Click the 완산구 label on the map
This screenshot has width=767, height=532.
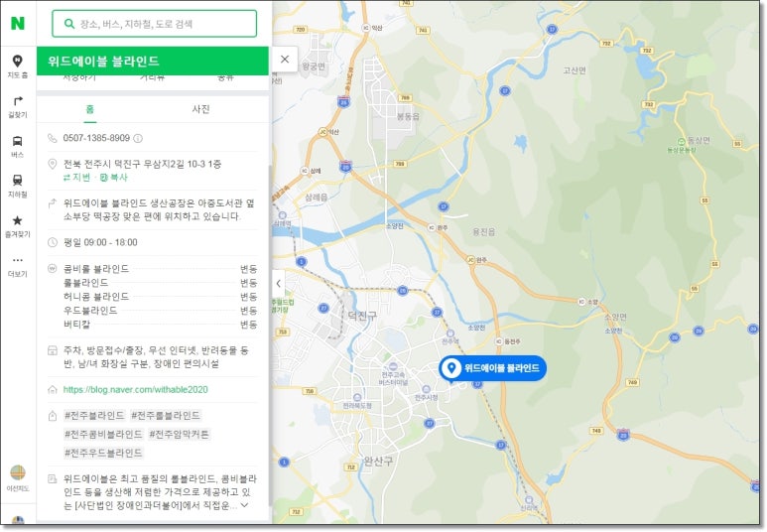coord(378,462)
